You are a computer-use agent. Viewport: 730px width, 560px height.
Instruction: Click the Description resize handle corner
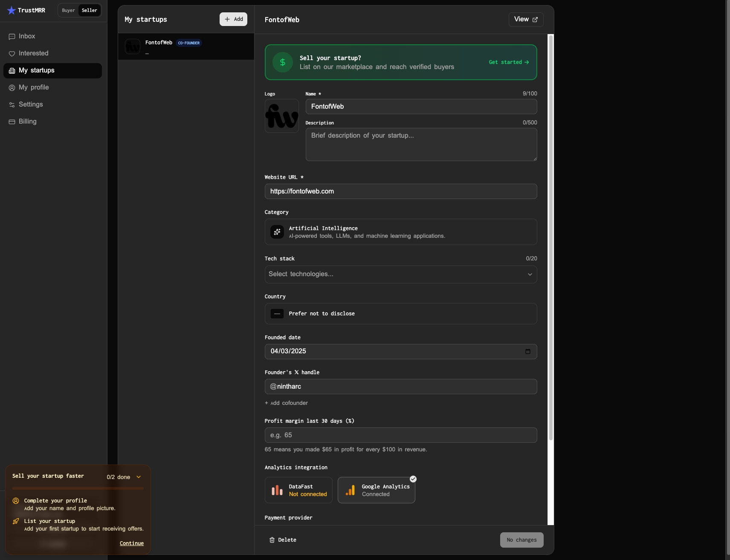pos(535,159)
